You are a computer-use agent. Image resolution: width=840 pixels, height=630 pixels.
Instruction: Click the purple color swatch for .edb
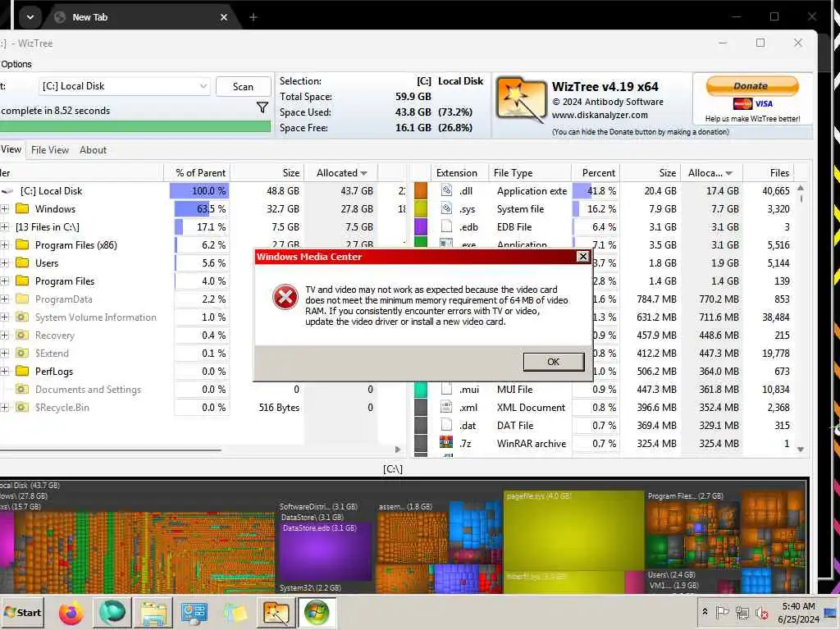(421, 226)
